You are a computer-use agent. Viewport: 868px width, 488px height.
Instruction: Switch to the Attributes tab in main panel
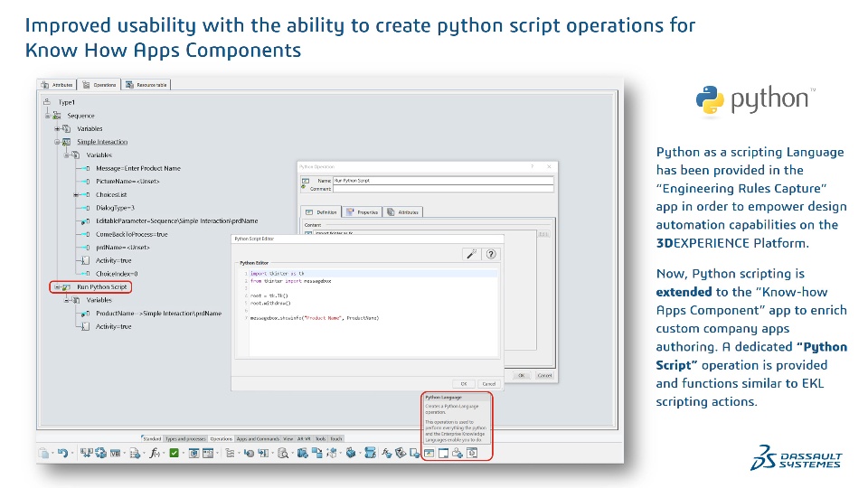(57, 85)
